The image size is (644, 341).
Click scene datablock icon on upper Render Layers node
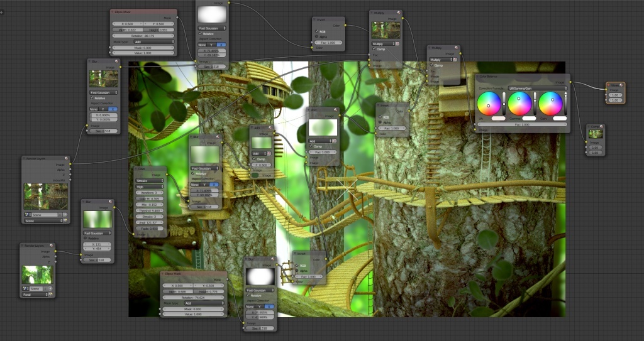(28, 215)
